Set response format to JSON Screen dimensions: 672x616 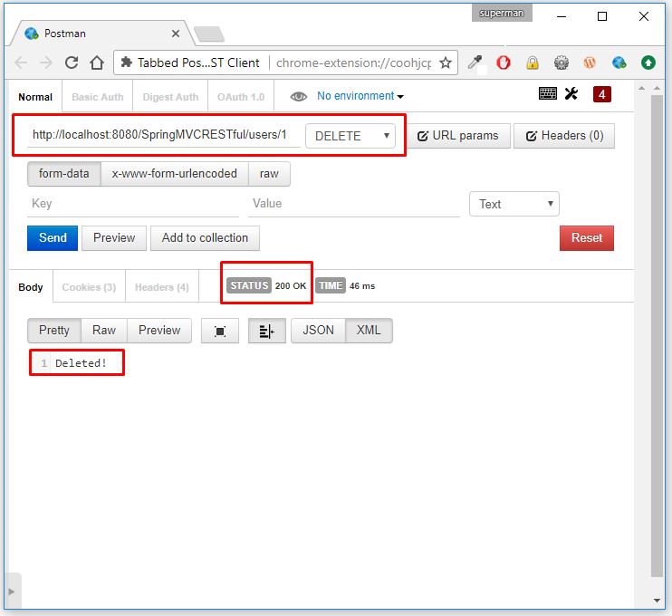click(x=318, y=331)
